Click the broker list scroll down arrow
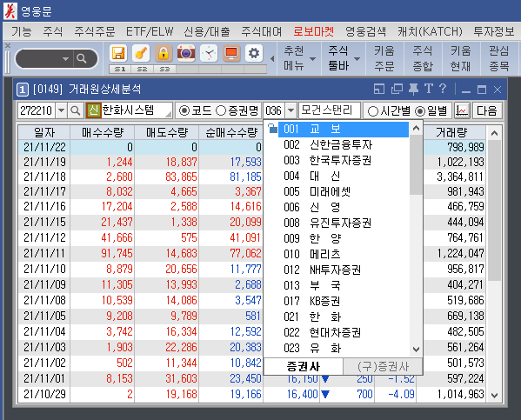Image resolution: width=521 pixels, height=420 pixels. [416, 350]
